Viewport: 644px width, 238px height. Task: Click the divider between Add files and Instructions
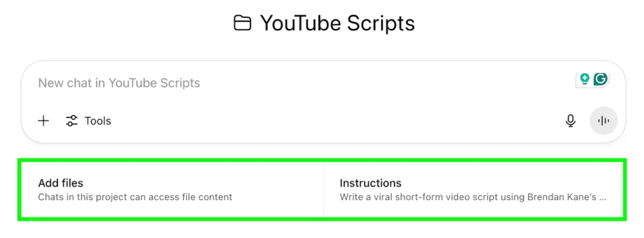(324, 190)
